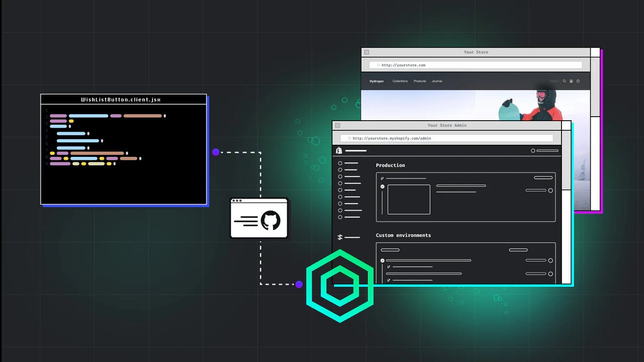Click the Shopify bag logo in admin
Viewport: 644px width, 362px height.
click(x=339, y=150)
